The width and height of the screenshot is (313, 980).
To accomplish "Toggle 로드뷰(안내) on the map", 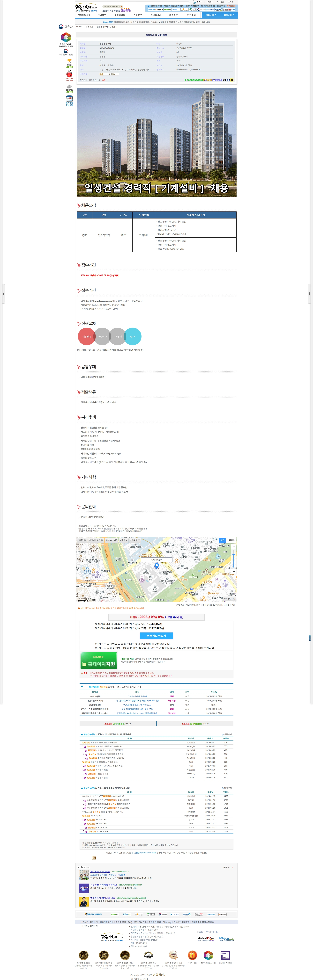I will (x=112, y=540).
